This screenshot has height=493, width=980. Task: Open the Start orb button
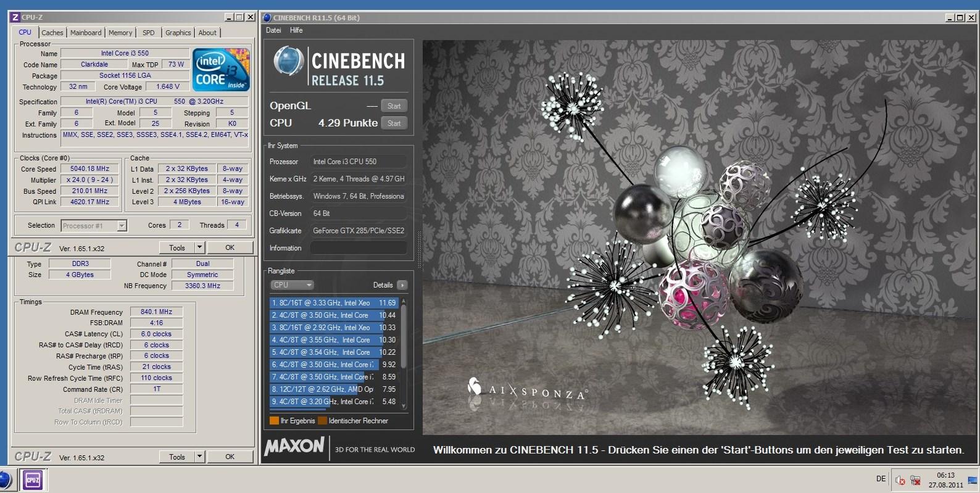(5, 480)
